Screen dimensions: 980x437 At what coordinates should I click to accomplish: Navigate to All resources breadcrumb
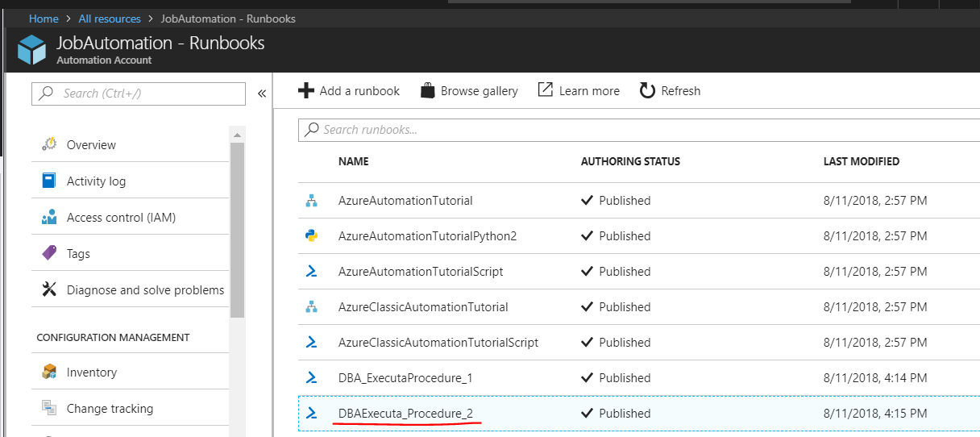pos(110,19)
